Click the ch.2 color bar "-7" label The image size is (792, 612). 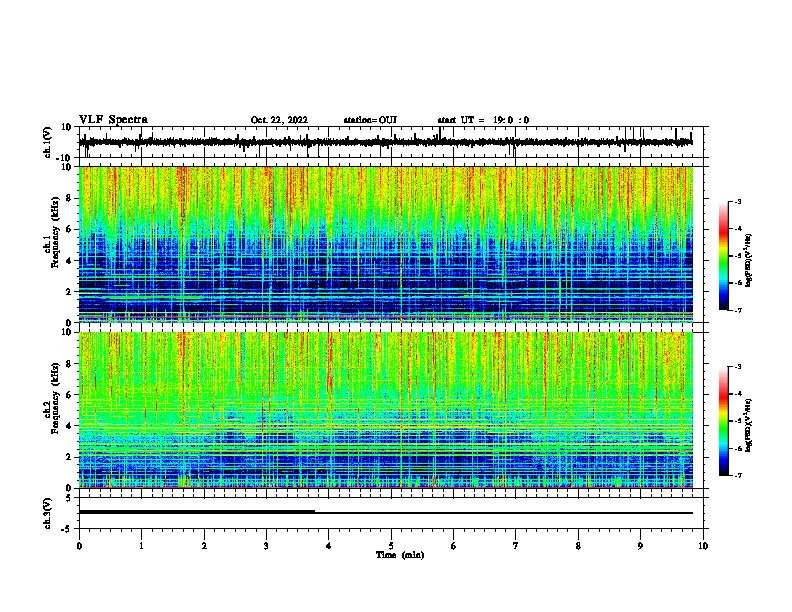click(x=737, y=475)
